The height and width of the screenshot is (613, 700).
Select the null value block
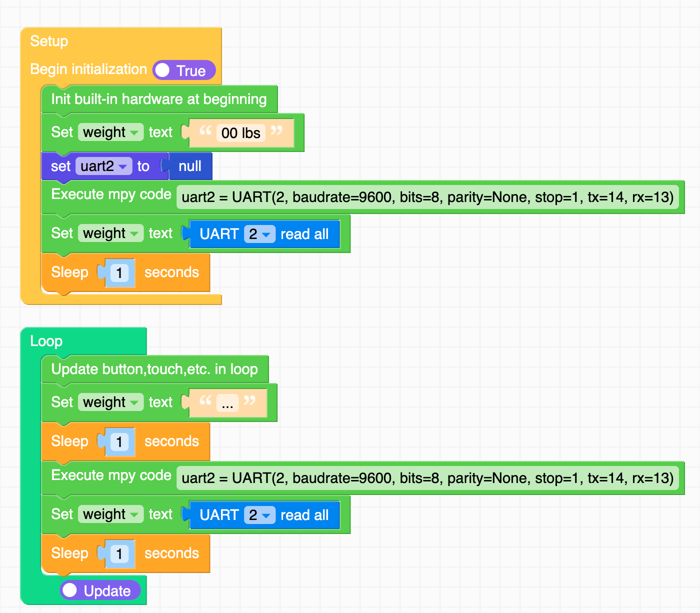(190, 166)
